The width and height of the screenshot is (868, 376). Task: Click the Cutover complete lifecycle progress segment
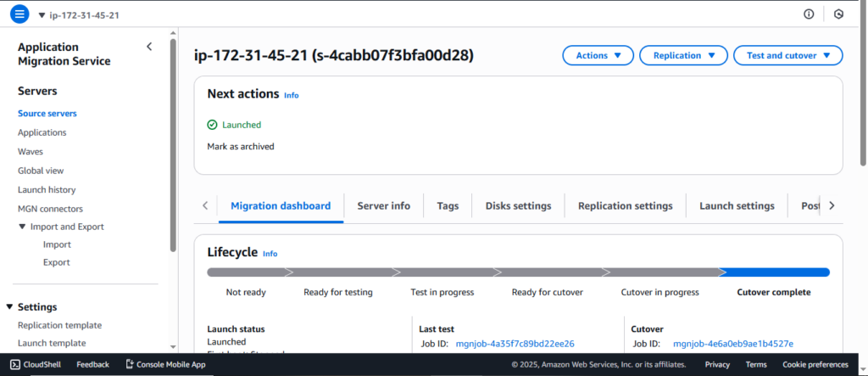[774, 272]
